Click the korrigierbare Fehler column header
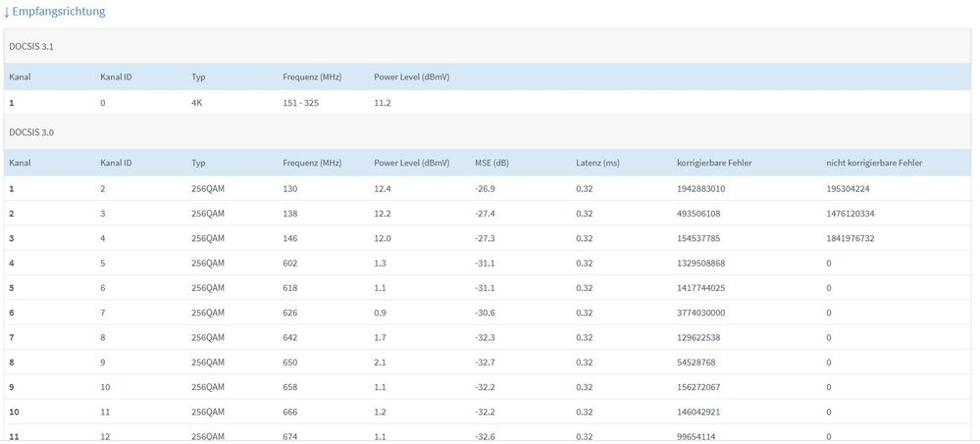The height and width of the screenshot is (444, 980). [714, 163]
